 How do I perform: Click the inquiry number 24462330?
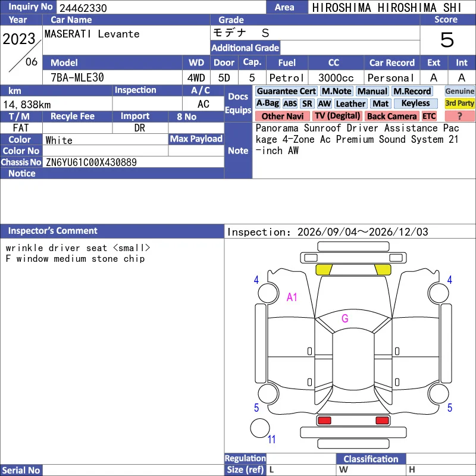pos(83,8)
